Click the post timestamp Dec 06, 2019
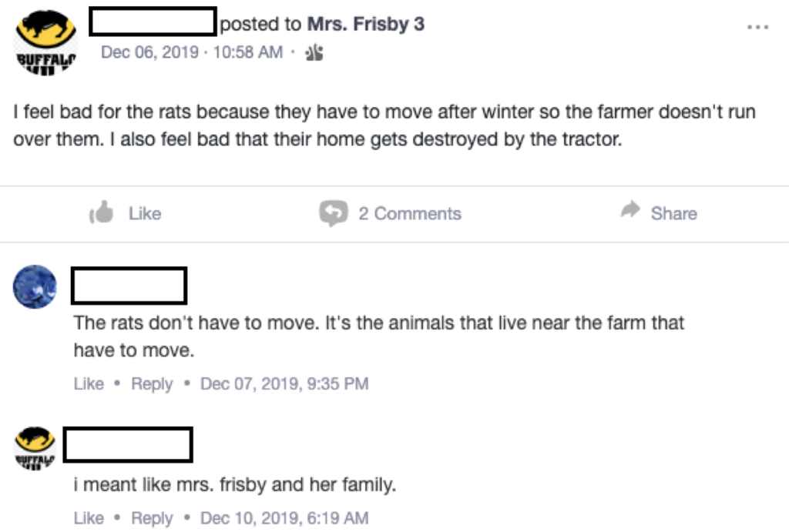Viewport: 789px width, 532px height. click(x=192, y=52)
